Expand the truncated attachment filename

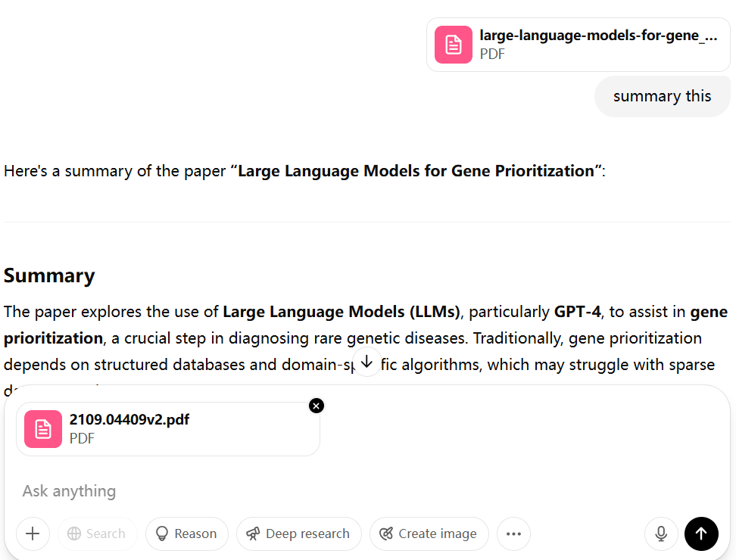tap(598, 35)
